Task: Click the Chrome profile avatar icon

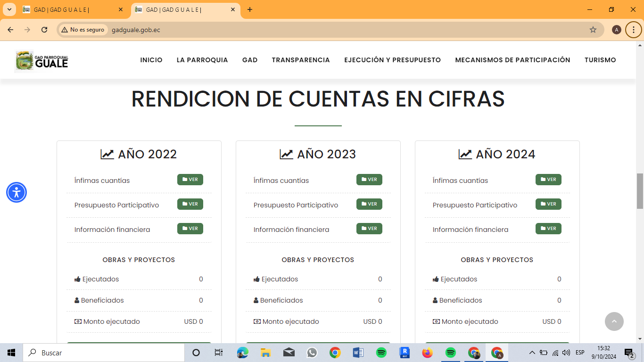Action: point(616,30)
